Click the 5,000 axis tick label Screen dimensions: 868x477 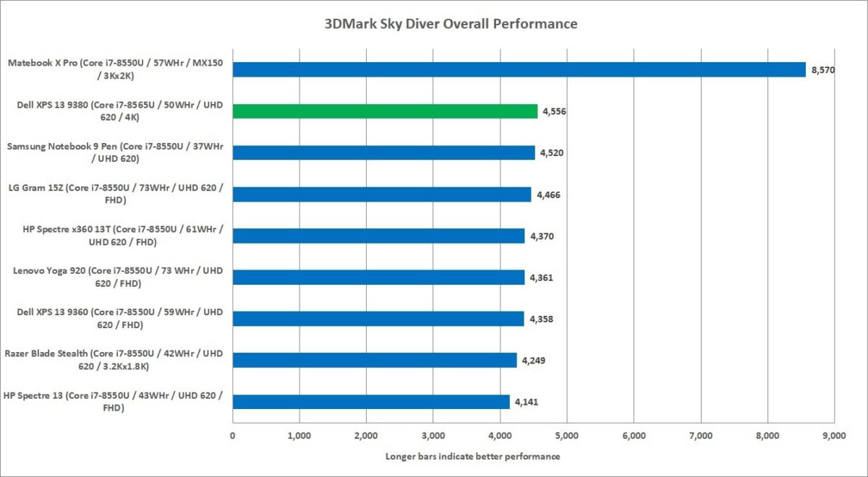[x=566, y=436]
